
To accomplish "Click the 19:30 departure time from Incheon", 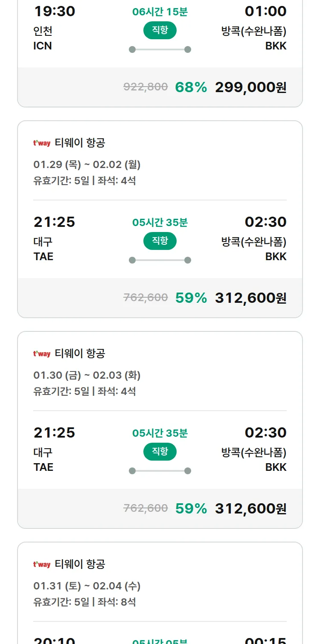I will (x=54, y=12).
